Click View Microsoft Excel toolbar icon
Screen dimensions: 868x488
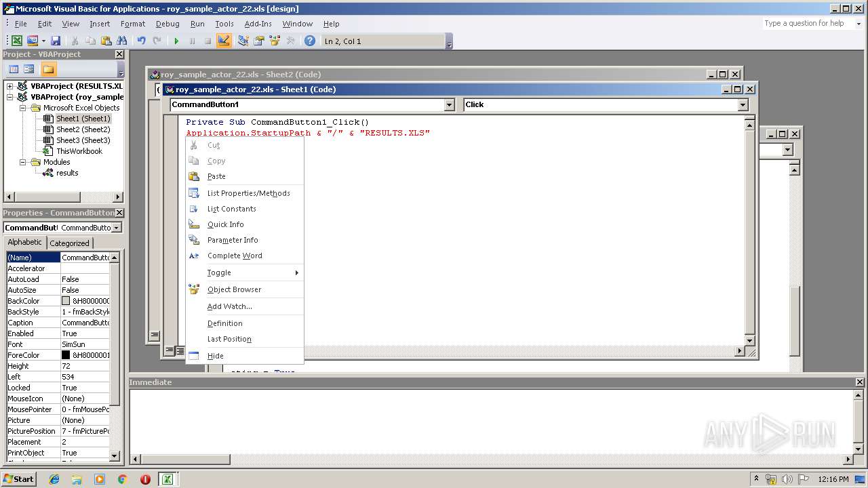[17, 41]
